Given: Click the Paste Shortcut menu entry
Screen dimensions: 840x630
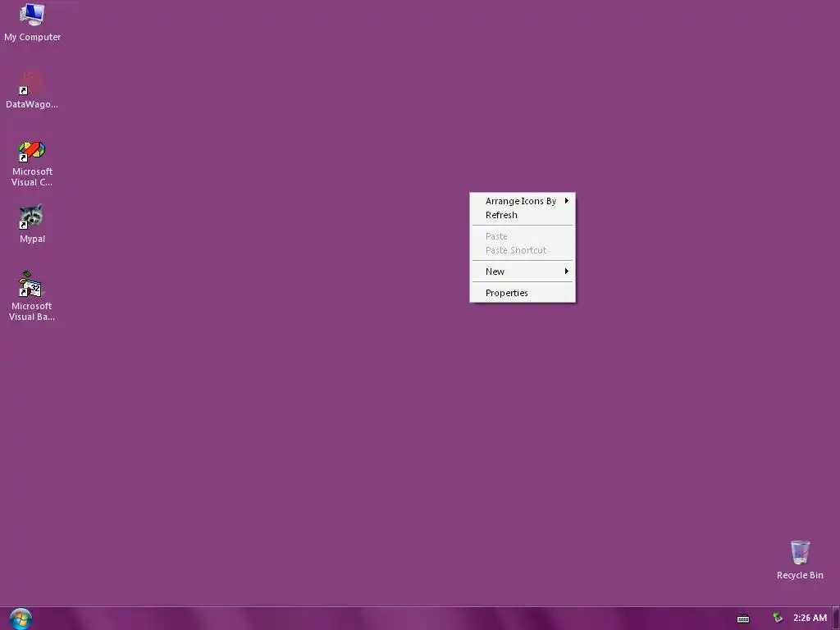Looking at the screenshot, I should (x=523, y=250).
